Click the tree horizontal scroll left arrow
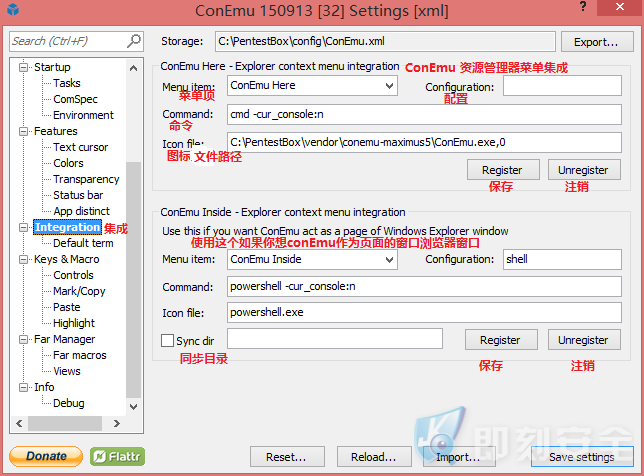This screenshot has width=644, height=476. [x=19, y=423]
